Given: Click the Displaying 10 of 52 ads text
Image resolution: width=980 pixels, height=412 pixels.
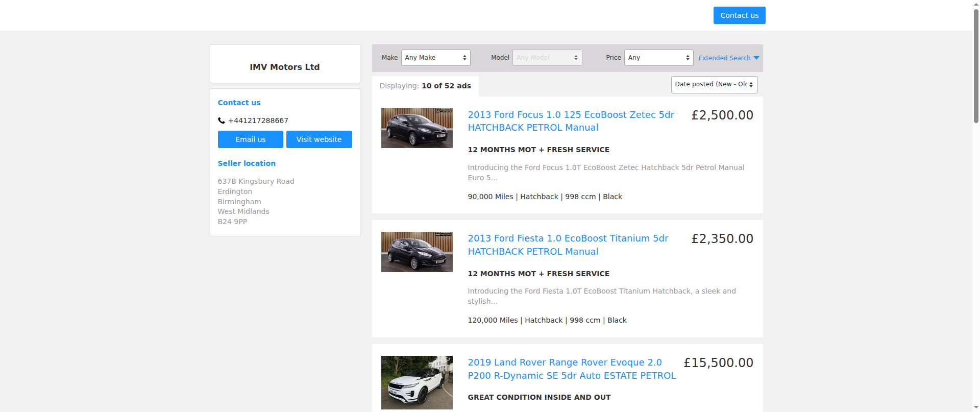Looking at the screenshot, I should pos(425,86).
